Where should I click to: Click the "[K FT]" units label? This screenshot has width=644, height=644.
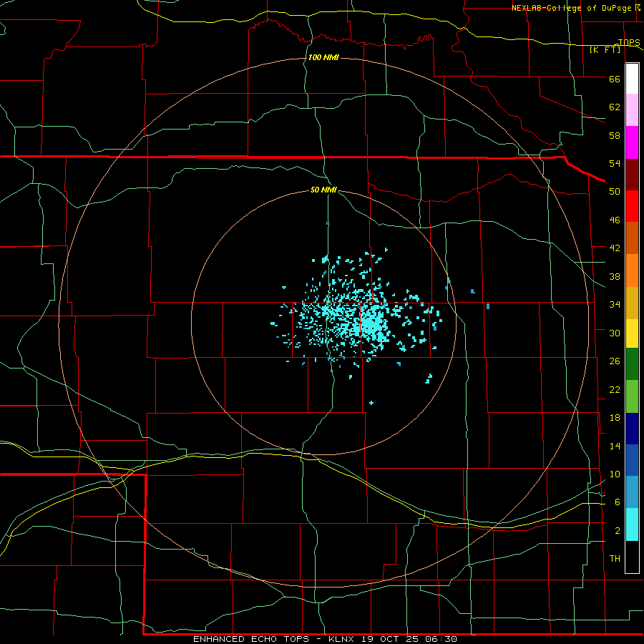[605, 50]
